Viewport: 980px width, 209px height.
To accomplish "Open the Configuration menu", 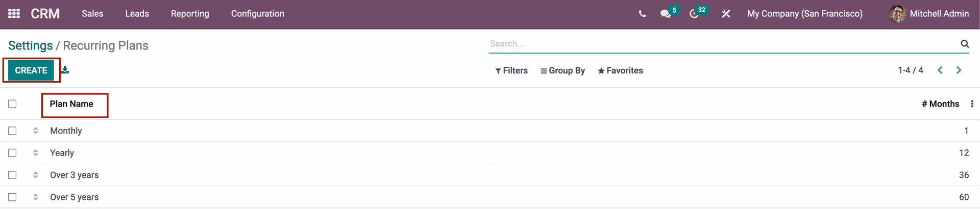I will tap(258, 14).
